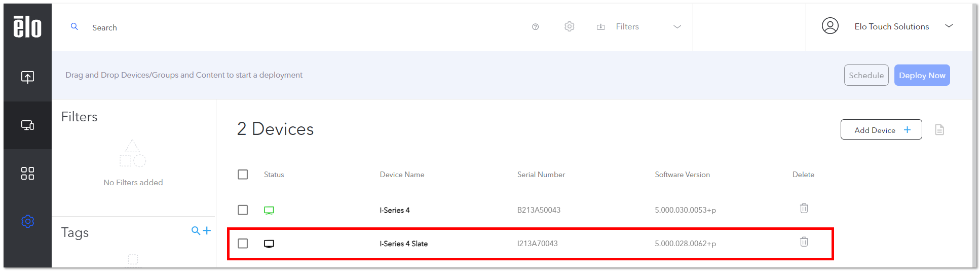Click serial number B213A50043

(539, 210)
